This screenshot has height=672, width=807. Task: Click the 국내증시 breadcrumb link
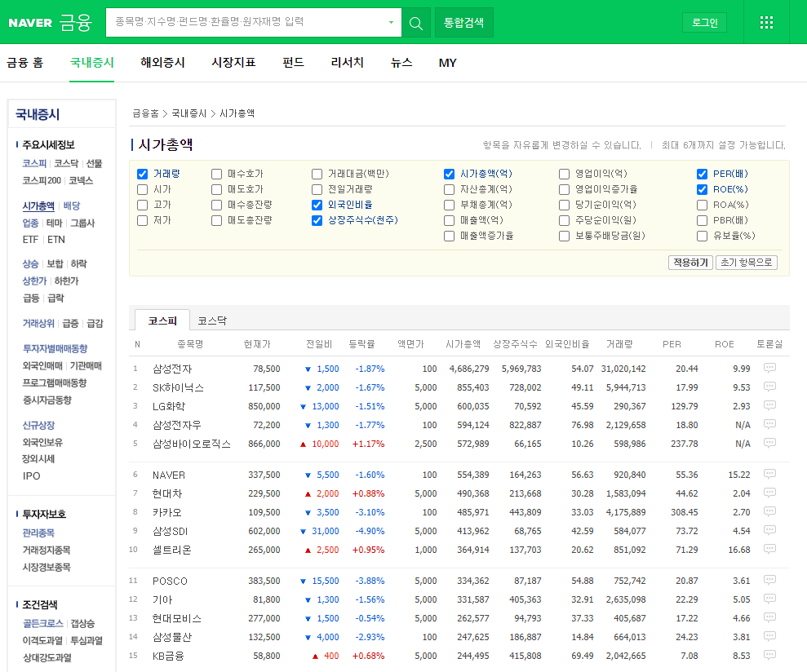pos(188,113)
